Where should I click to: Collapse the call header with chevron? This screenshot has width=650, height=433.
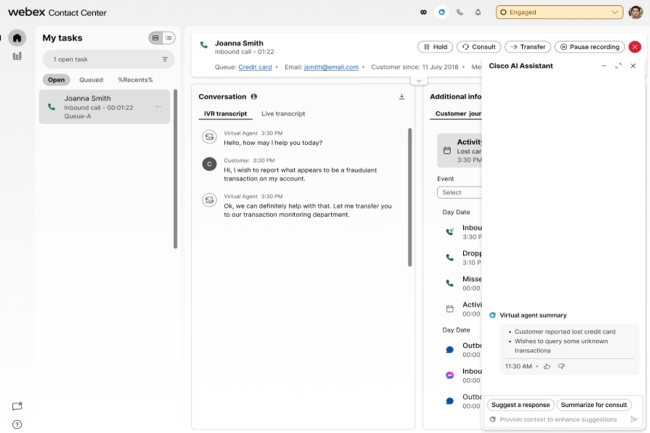point(418,79)
